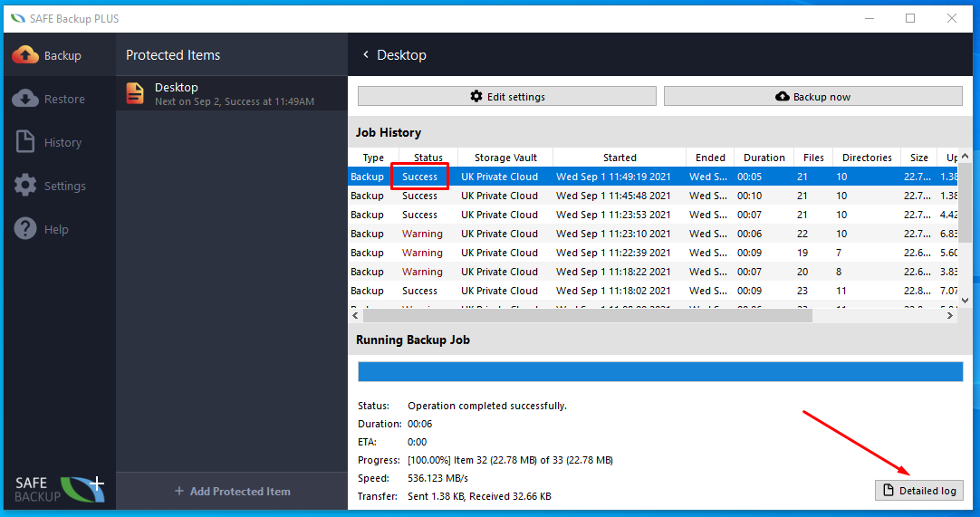
Task: Select Desktop protected item entry
Action: [232, 94]
